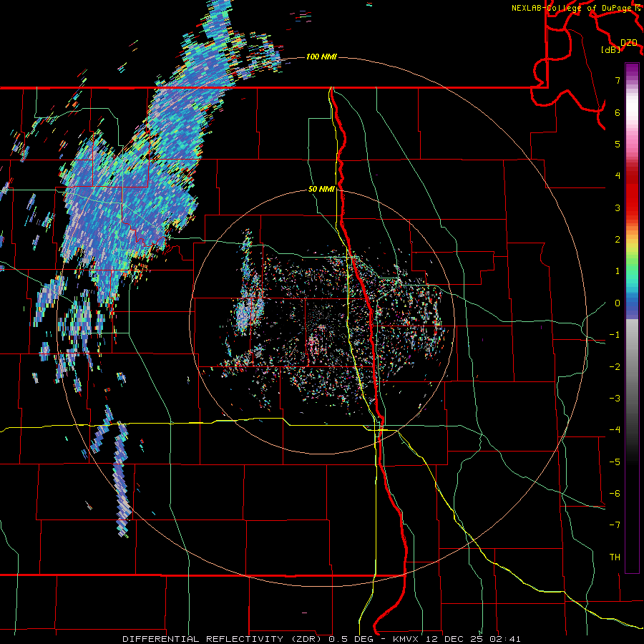Screen dimensions: 644x644
Task: Click the "5" color scale label
Action: [618, 144]
